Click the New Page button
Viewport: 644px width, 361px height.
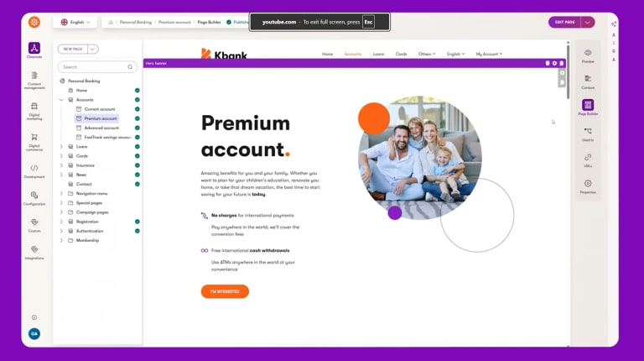coord(73,49)
